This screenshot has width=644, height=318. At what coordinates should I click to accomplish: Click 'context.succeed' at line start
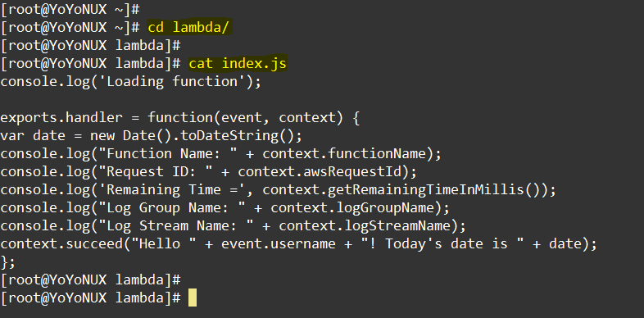click(61, 244)
